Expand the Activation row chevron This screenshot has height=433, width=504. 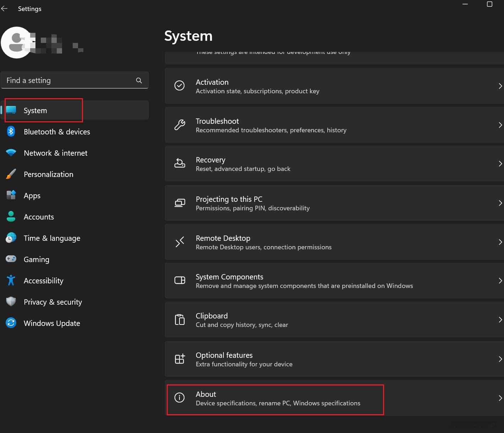point(500,86)
